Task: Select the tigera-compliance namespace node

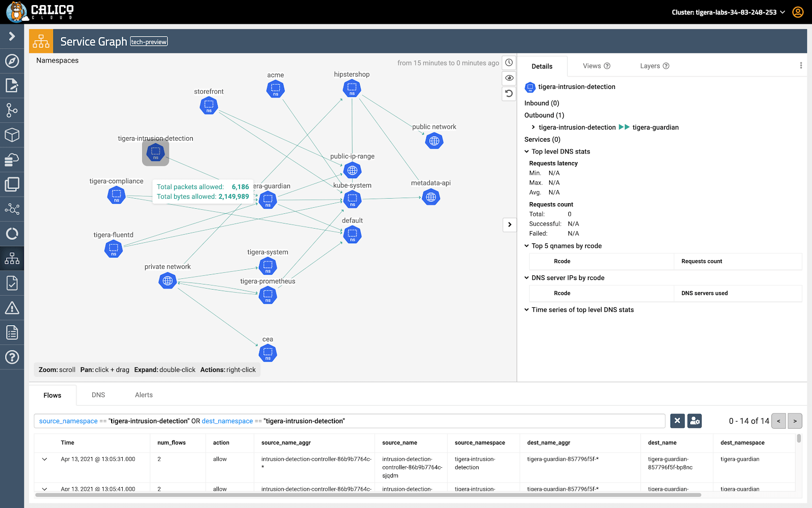Action: pyautogui.click(x=116, y=195)
